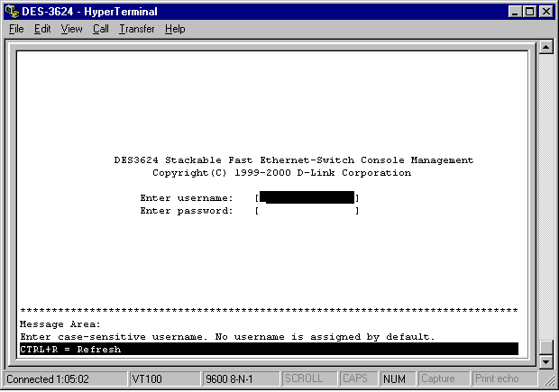Open the Help menu
Screen dimensions: 559x392
(175, 29)
